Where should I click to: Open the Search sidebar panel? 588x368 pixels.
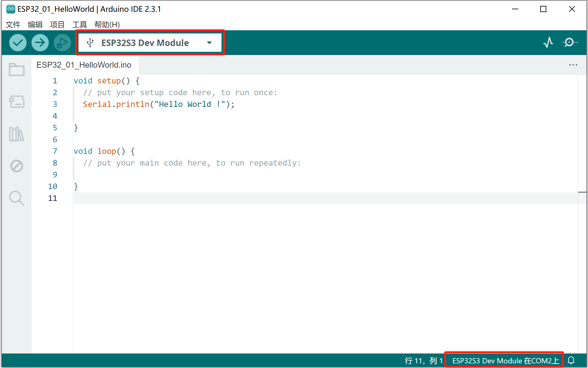tap(16, 198)
